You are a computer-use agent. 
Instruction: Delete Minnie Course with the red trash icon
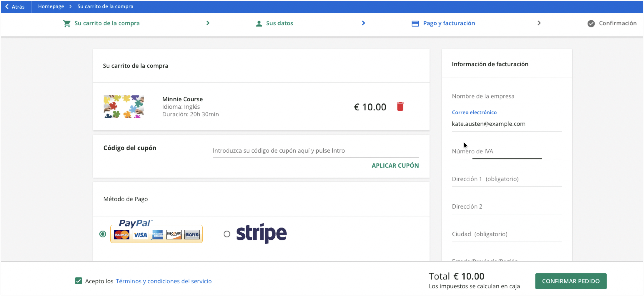pyautogui.click(x=400, y=107)
